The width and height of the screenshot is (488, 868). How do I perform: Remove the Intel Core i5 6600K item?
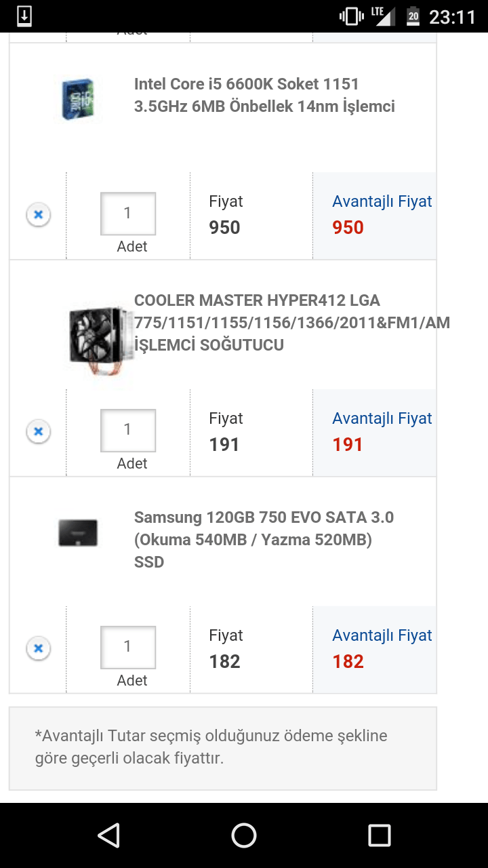click(x=39, y=215)
